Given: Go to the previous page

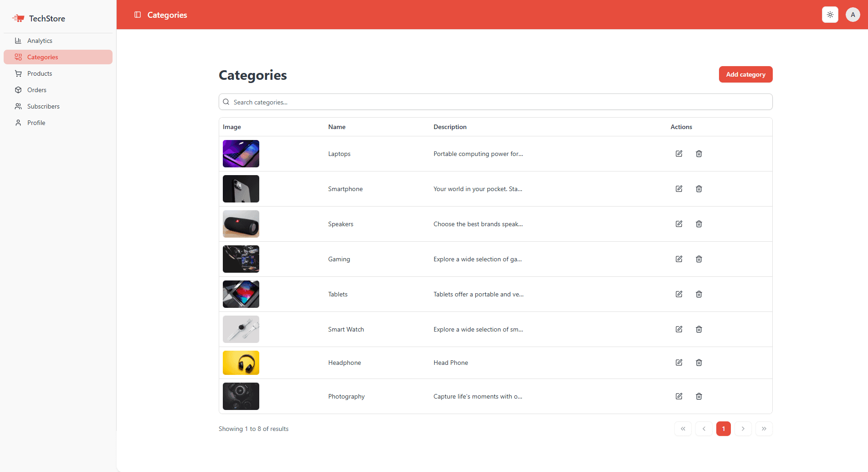Looking at the screenshot, I should point(704,429).
